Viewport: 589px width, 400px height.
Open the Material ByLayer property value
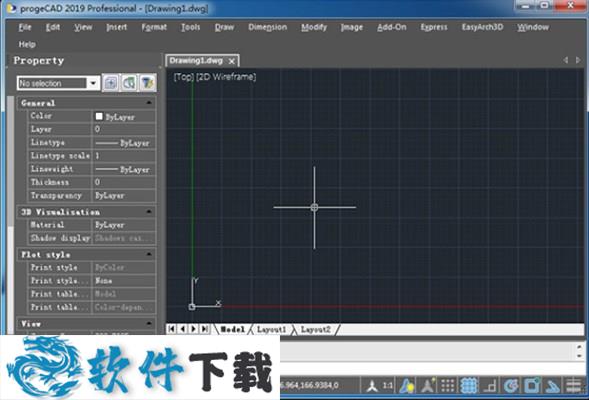[124, 225]
